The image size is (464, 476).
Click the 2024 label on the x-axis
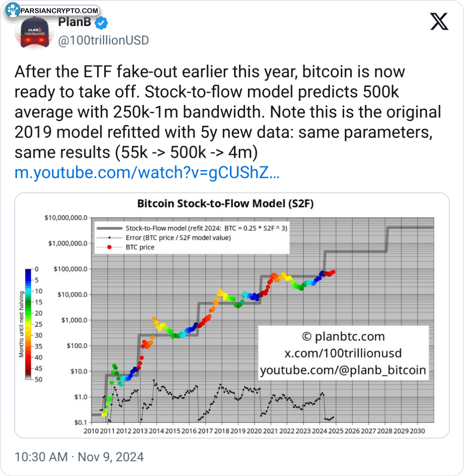319,431
